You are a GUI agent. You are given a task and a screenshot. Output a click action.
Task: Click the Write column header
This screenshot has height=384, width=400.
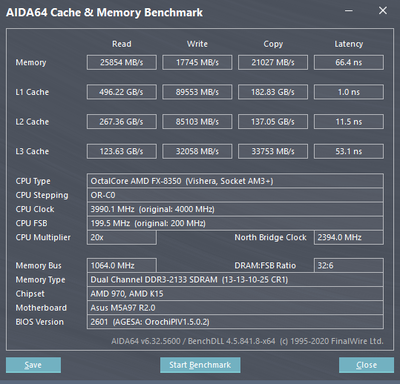[x=197, y=44]
